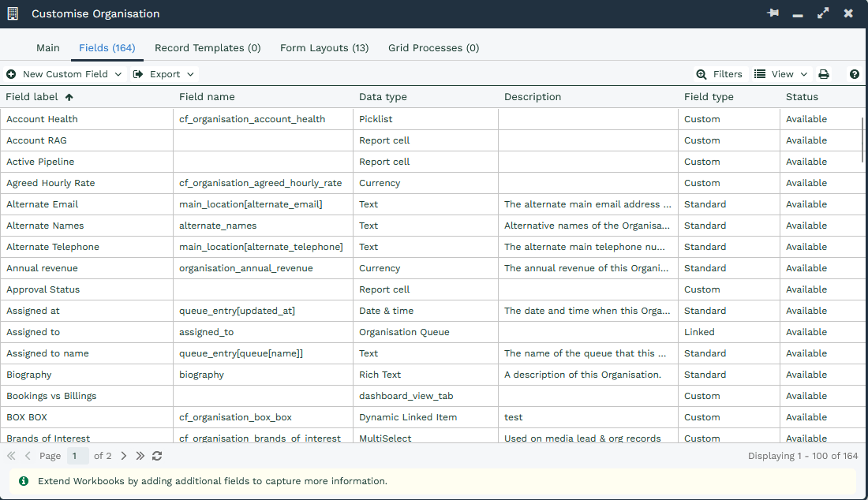
Task: Click the Organisation Queue data type cell
Action: pos(425,332)
